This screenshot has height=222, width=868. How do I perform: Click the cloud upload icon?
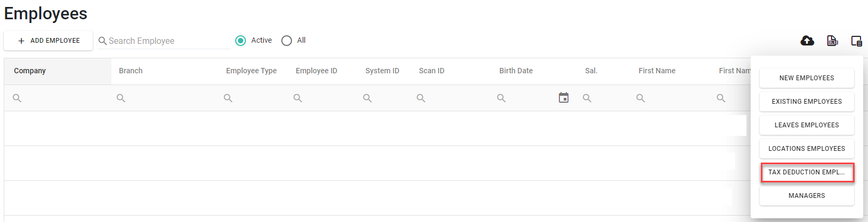(807, 41)
